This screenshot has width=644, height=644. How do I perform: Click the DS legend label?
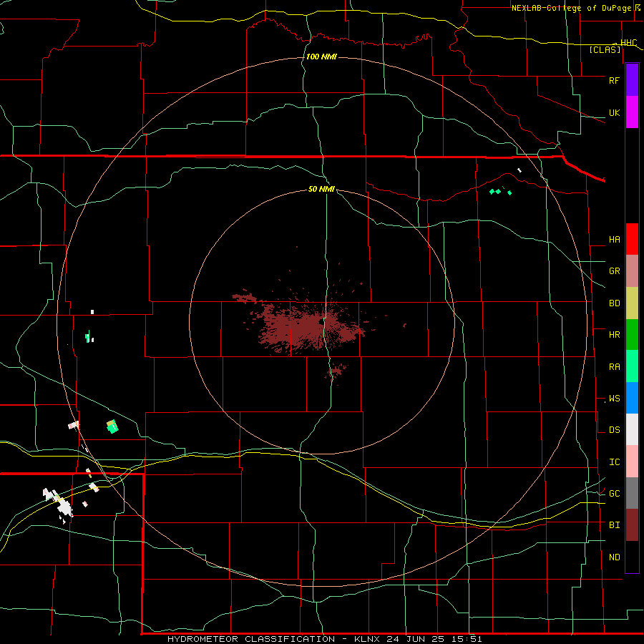[614, 430]
